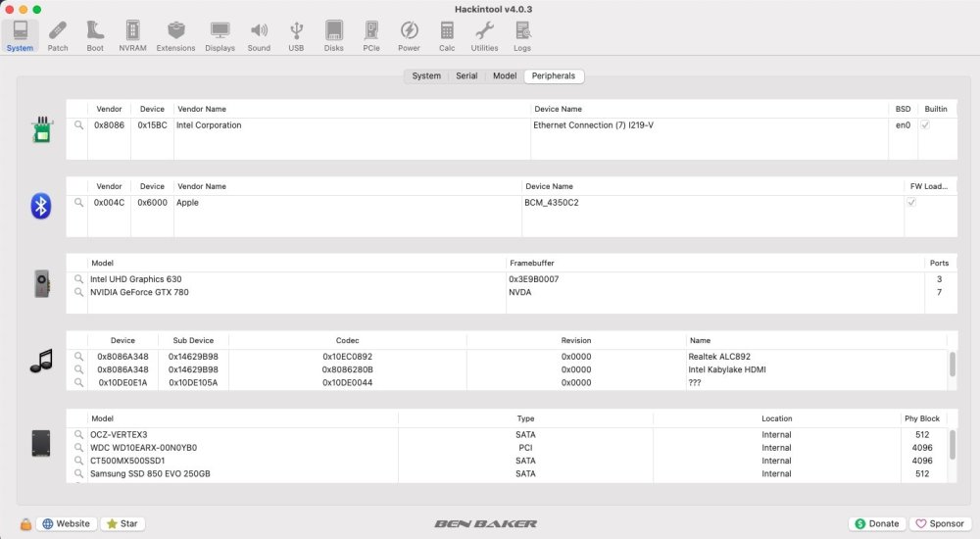Viewport: 980px width, 539px height.
Task: Switch to the Model tab
Action: point(505,75)
